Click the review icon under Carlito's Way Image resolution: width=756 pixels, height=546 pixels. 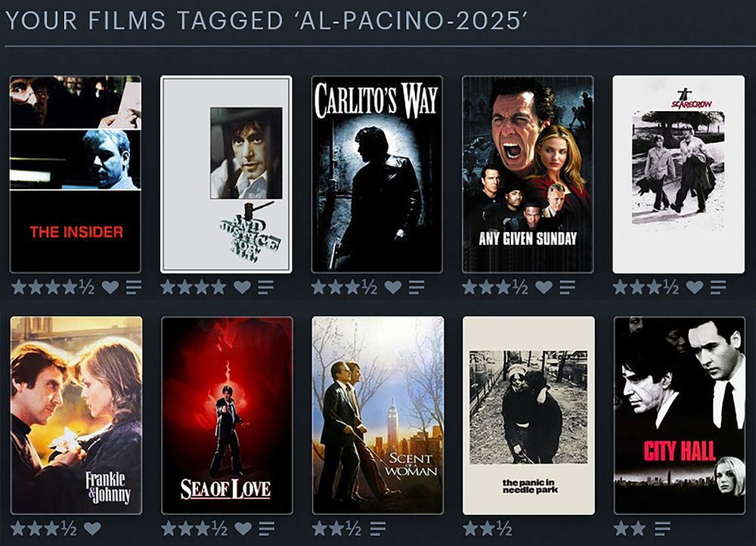(x=417, y=287)
